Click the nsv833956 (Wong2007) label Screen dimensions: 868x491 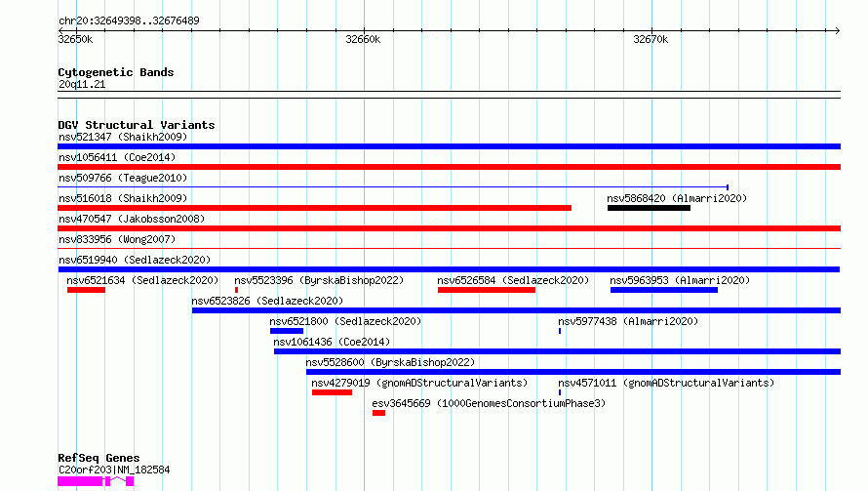click(117, 239)
